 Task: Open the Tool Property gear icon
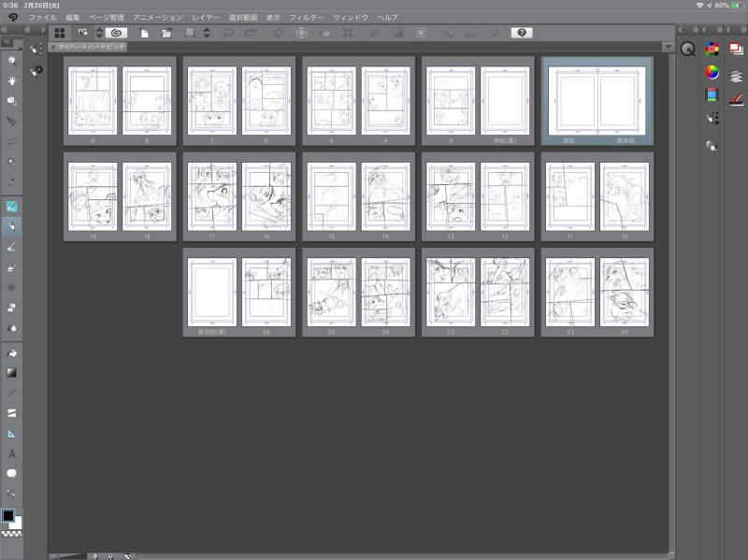[x=36, y=71]
